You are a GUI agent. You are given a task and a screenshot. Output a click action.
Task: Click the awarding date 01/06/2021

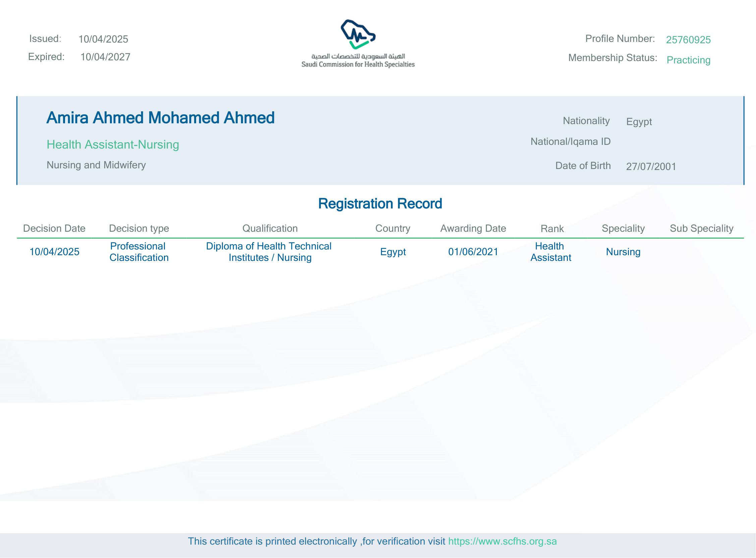click(x=473, y=252)
